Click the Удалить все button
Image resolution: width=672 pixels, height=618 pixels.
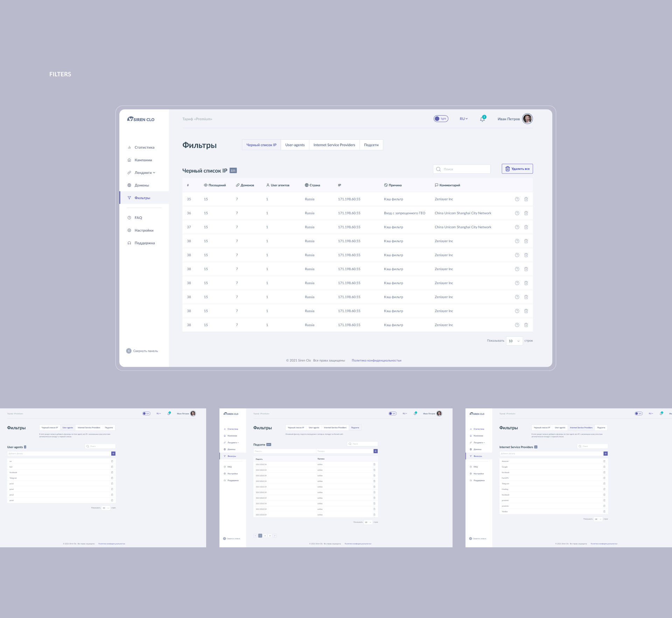517,169
